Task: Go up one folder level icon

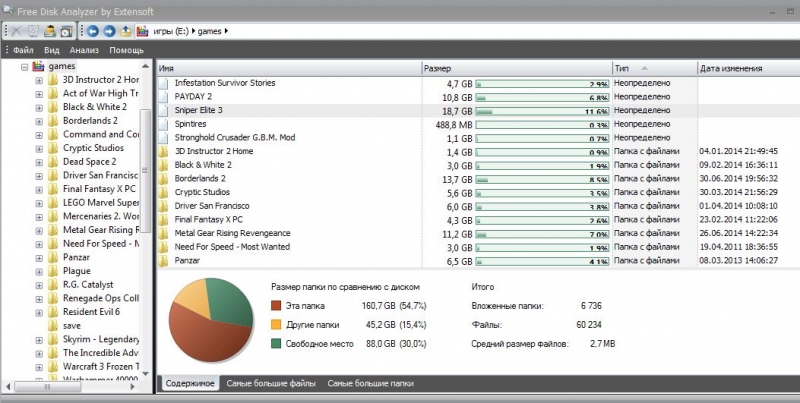Action: [x=126, y=31]
